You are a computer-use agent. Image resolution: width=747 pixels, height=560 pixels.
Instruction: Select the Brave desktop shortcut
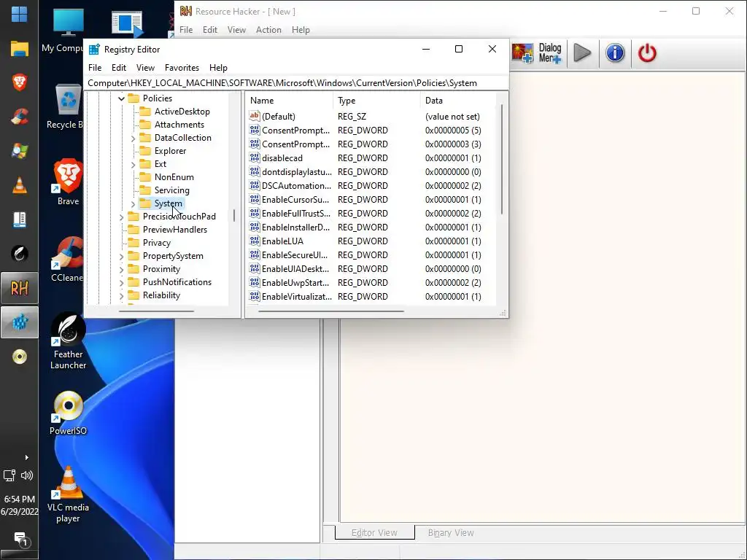click(x=68, y=182)
